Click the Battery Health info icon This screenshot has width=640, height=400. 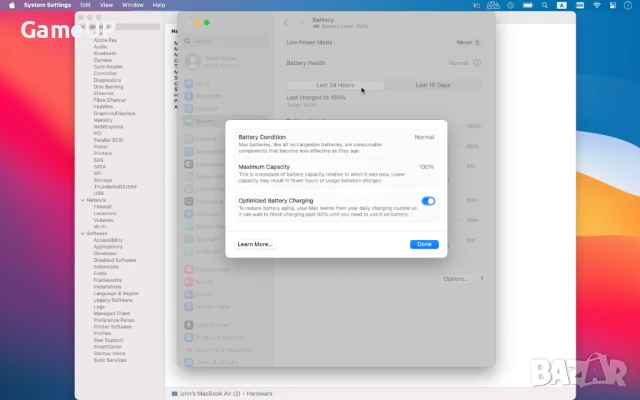tap(478, 62)
